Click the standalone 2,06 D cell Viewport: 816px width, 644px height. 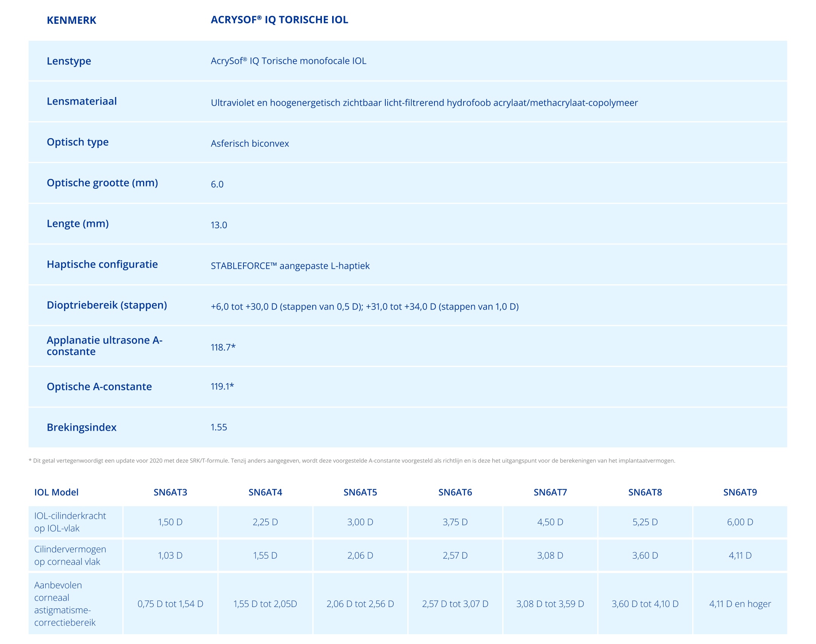(x=360, y=555)
